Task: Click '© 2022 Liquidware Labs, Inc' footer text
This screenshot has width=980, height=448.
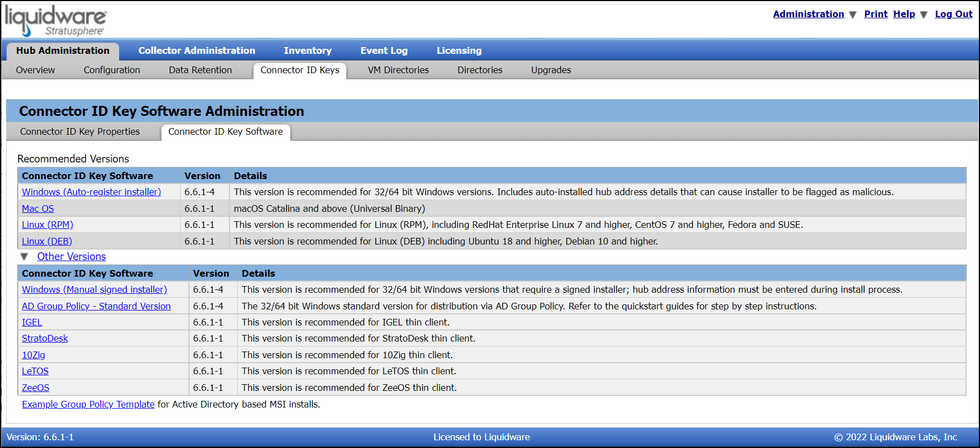Action: coord(896,437)
